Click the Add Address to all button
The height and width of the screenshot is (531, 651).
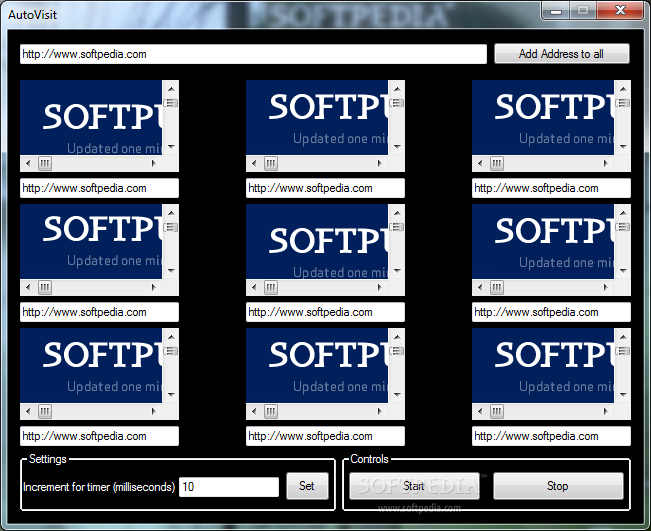pyautogui.click(x=562, y=54)
